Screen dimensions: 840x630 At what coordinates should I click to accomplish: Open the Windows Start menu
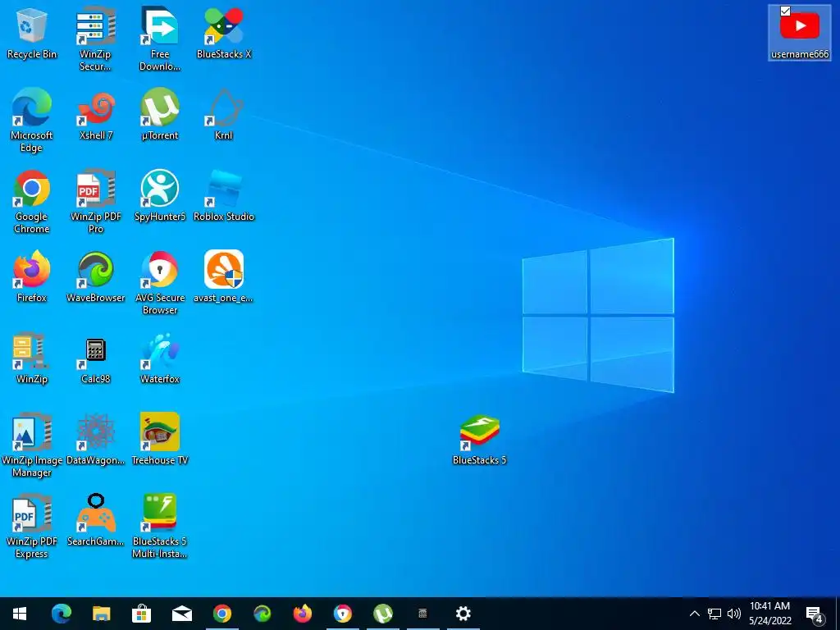click(x=20, y=614)
